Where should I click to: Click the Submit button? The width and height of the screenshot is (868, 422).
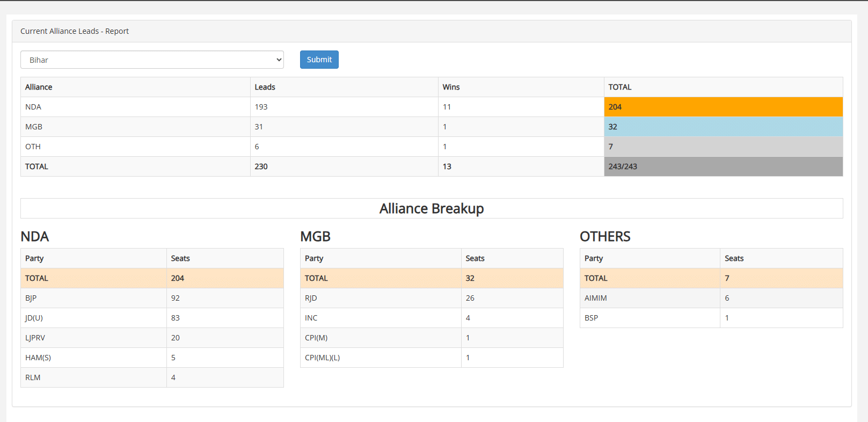tap(319, 60)
